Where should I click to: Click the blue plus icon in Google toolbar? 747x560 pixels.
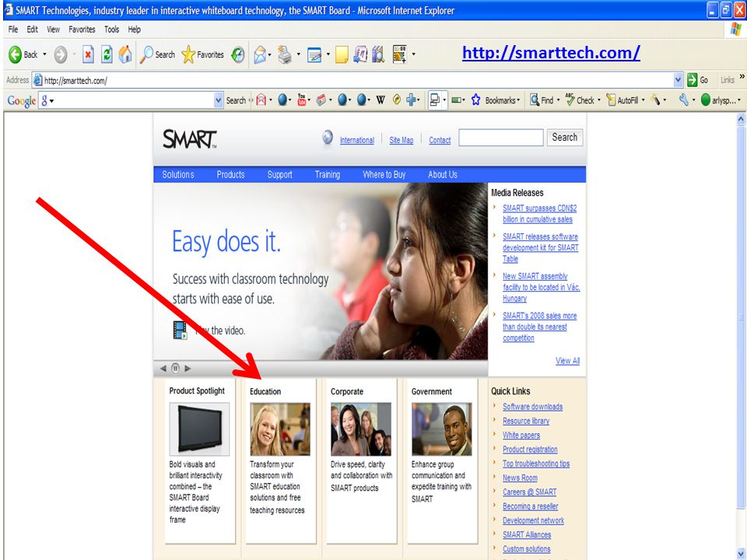click(x=411, y=100)
